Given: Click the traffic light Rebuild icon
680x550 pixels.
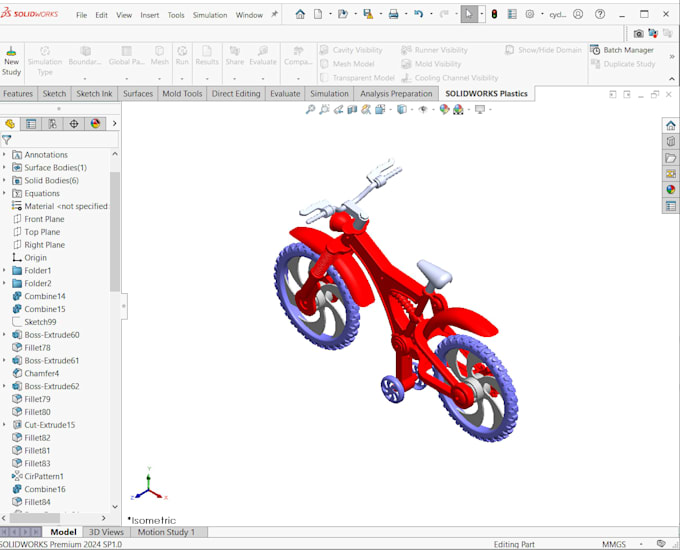Looking at the screenshot, I should [494, 14].
